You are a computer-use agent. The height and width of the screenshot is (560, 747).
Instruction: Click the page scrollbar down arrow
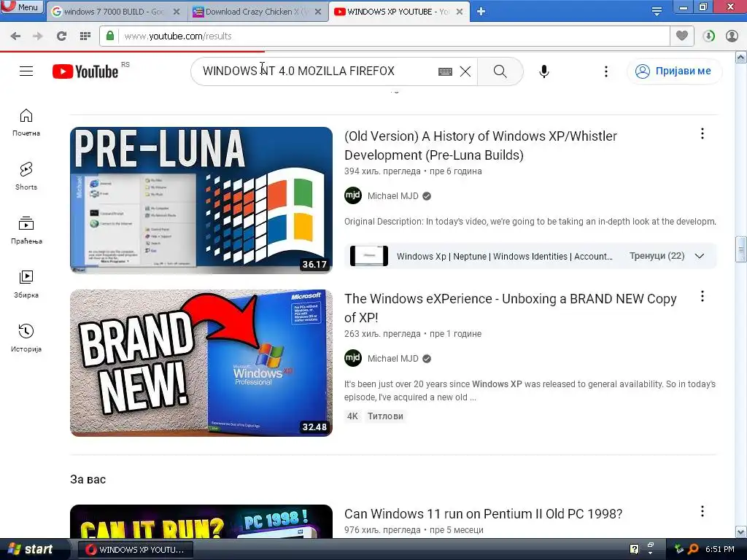pyautogui.click(x=741, y=532)
